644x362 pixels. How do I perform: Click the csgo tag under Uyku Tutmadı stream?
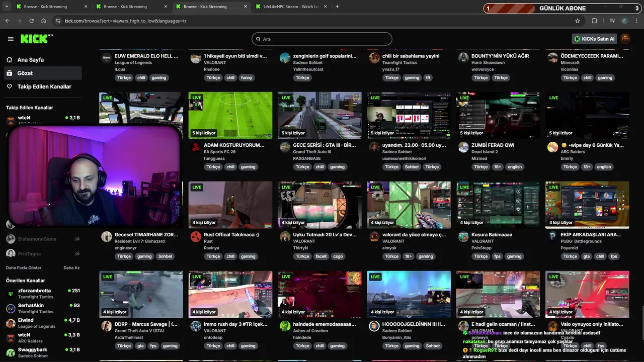pyautogui.click(x=338, y=256)
